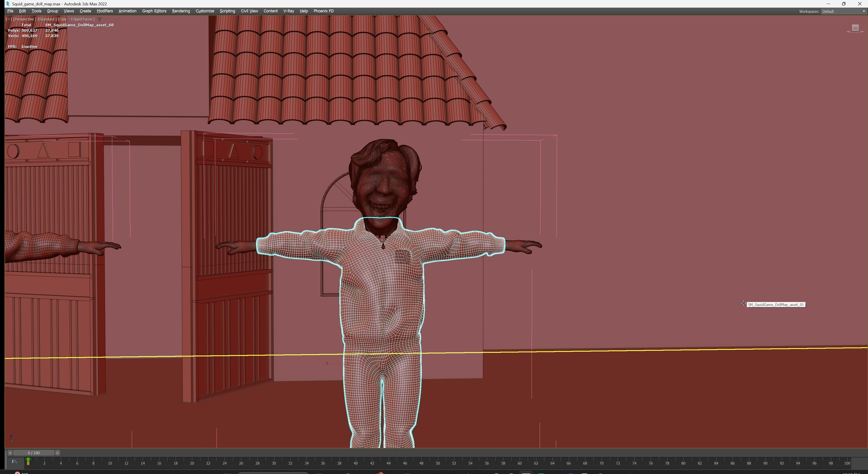Screen dimensions: 868x474
Task: Click the viewport filter funnel icon
Action: click(99, 19)
